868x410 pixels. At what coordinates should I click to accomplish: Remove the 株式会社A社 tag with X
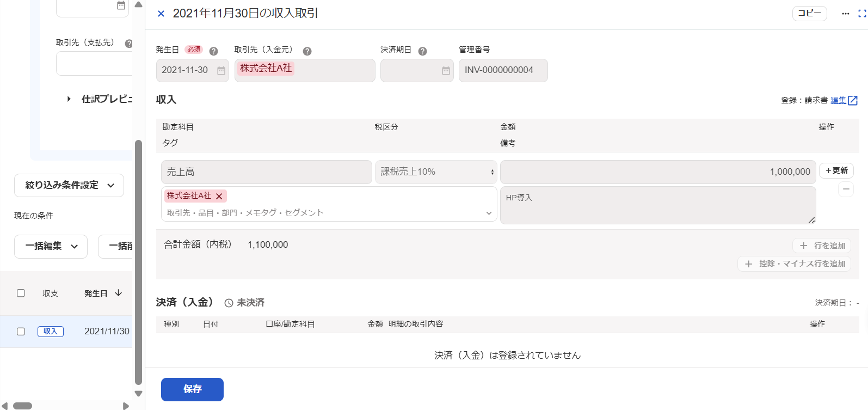click(219, 196)
